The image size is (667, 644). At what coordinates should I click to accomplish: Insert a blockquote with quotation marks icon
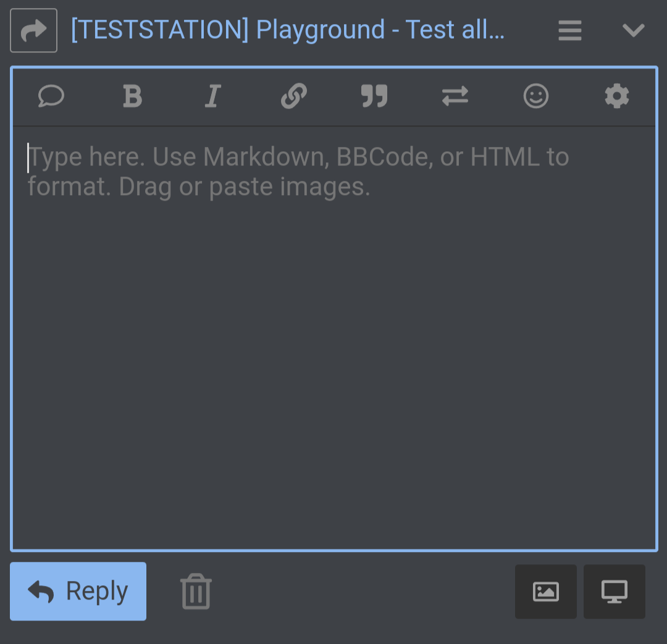(374, 96)
